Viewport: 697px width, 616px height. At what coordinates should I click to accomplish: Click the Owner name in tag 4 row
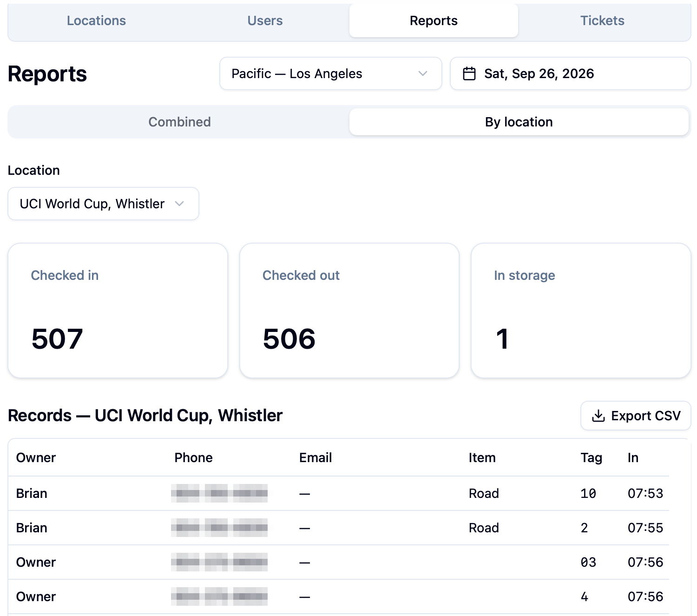point(36,596)
